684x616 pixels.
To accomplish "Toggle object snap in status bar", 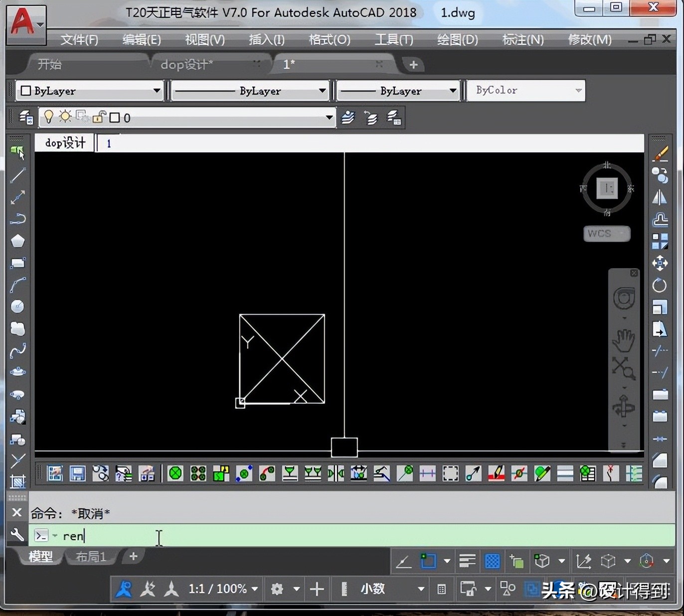I will click(428, 561).
